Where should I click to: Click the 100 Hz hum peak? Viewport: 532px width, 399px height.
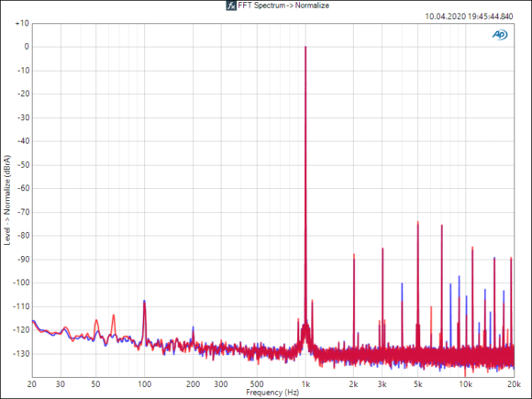(x=144, y=301)
